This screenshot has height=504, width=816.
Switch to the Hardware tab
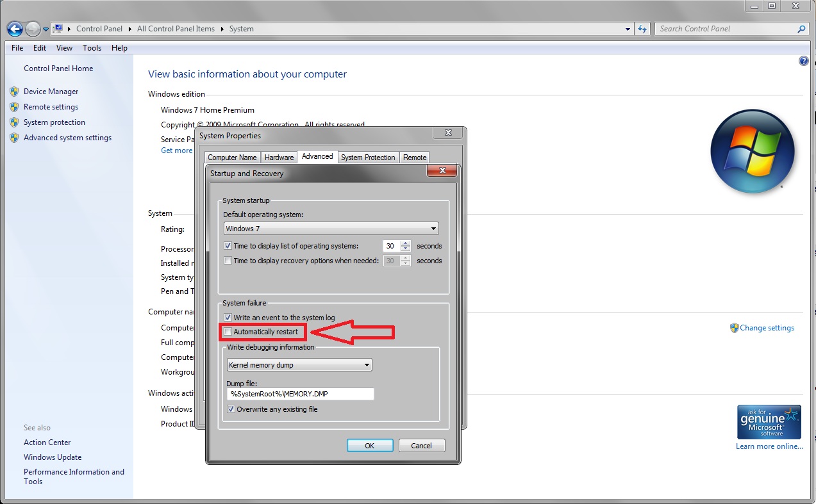coord(279,158)
